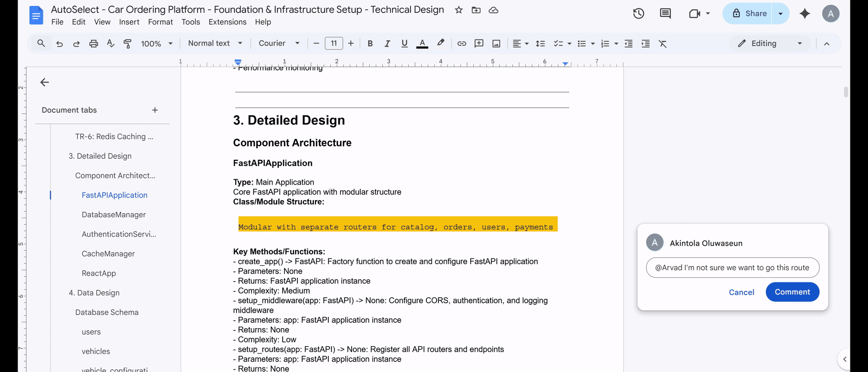Open the Courier font dropdown

(x=278, y=43)
